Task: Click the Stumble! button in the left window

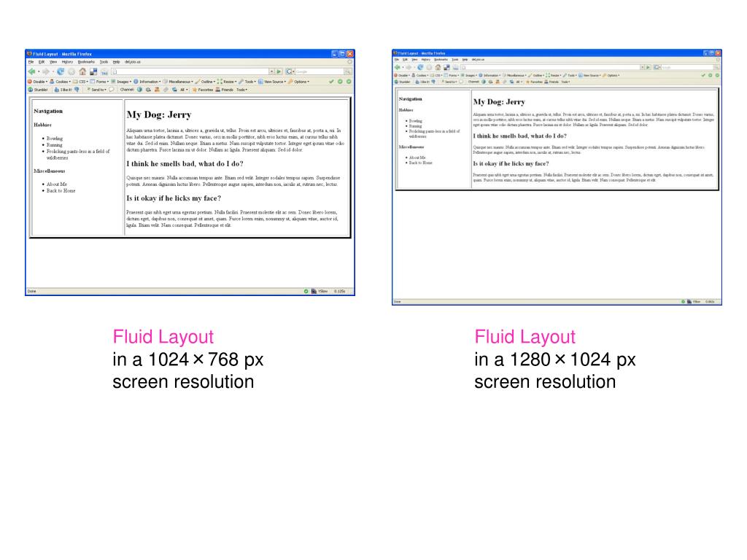Action: point(38,90)
